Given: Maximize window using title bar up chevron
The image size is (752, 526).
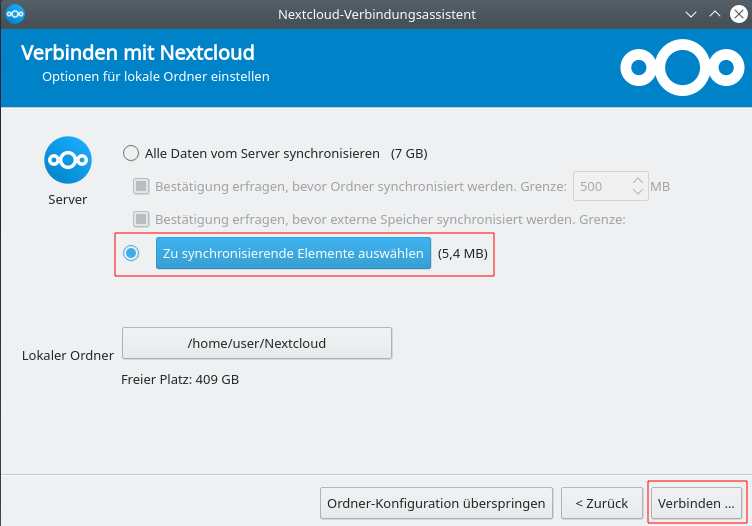Looking at the screenshot, I should [715, 14].
